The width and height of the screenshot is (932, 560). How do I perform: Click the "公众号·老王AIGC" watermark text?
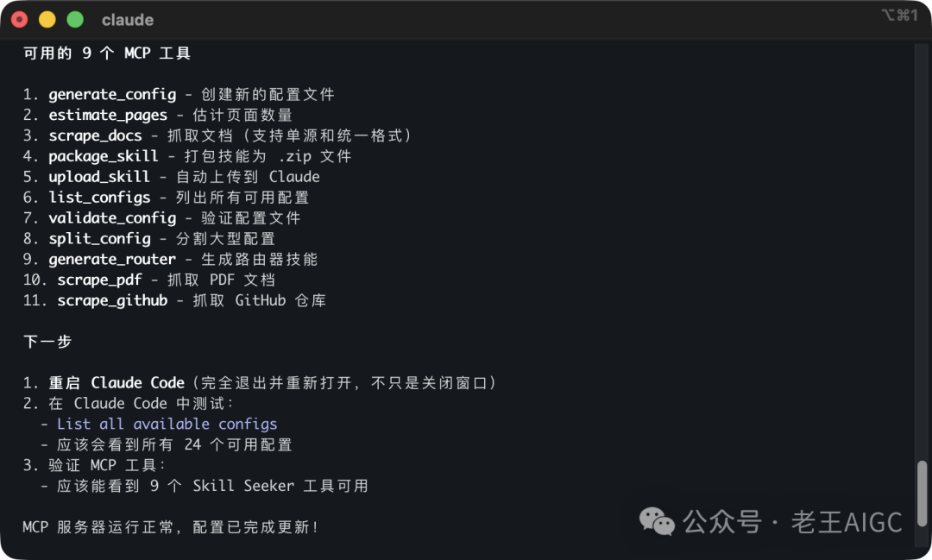coord(790,521)
